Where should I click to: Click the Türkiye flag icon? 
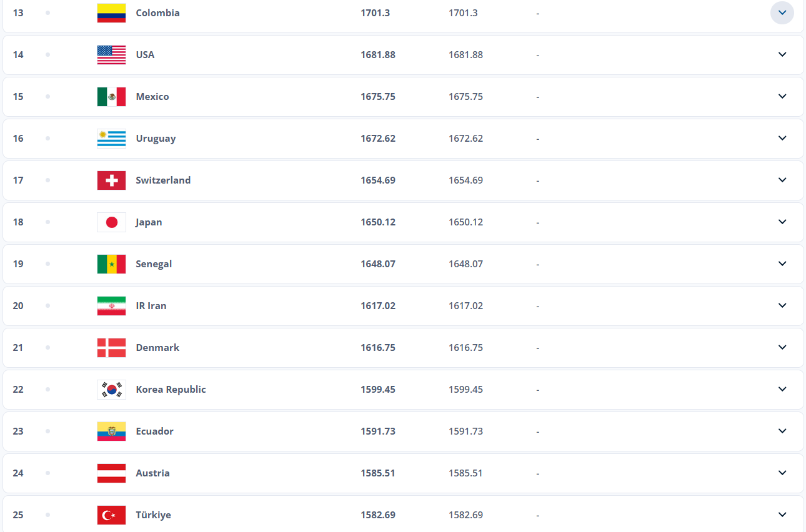(111, 515)
